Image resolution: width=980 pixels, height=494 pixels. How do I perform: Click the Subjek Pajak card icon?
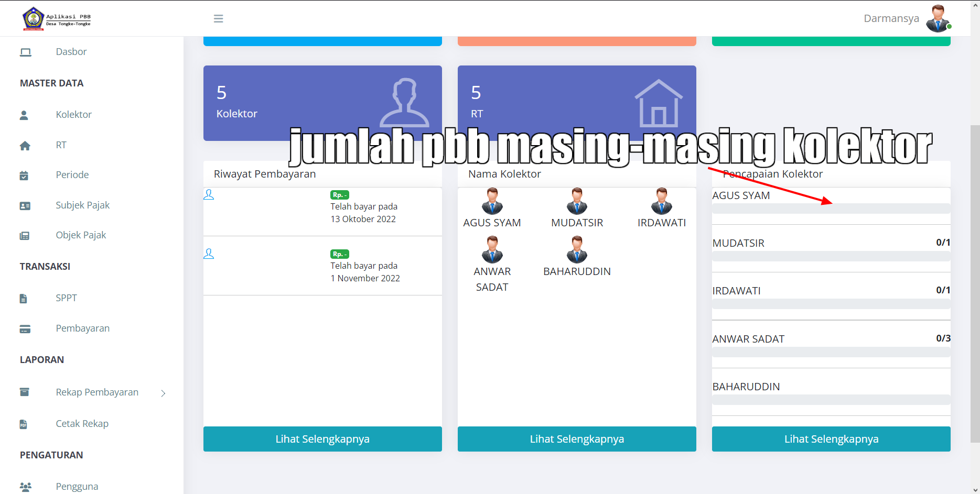25,205
